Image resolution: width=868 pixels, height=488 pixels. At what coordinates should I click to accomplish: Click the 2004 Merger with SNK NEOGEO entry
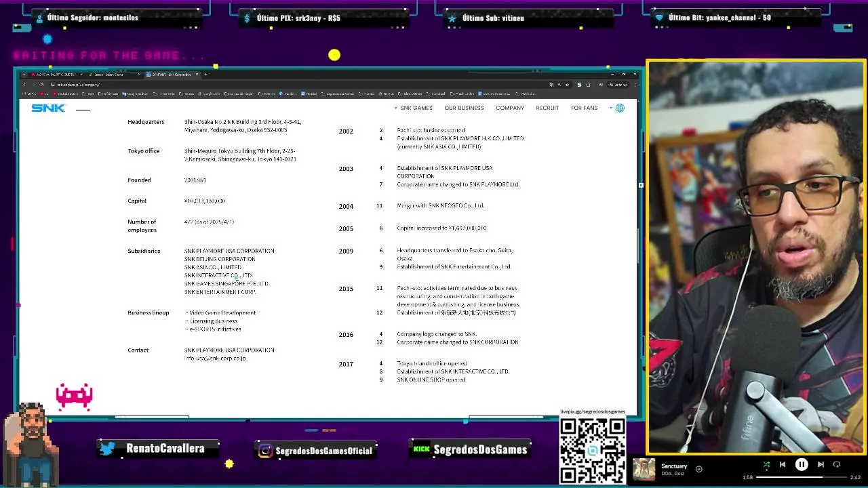441,205
